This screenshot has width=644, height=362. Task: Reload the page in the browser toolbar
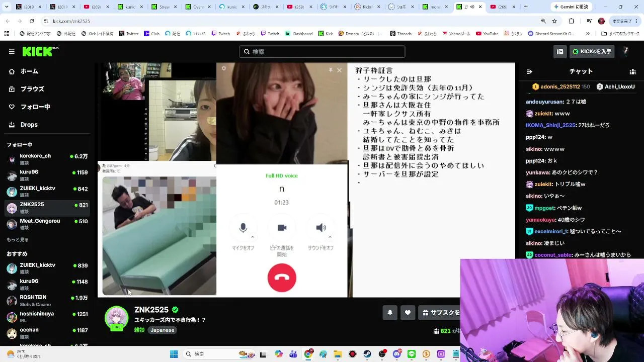click(x=32, y=21)
